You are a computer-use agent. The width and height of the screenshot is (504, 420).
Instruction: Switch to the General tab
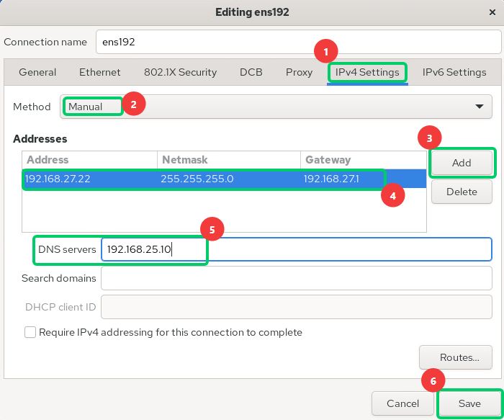tap(37, 72)
